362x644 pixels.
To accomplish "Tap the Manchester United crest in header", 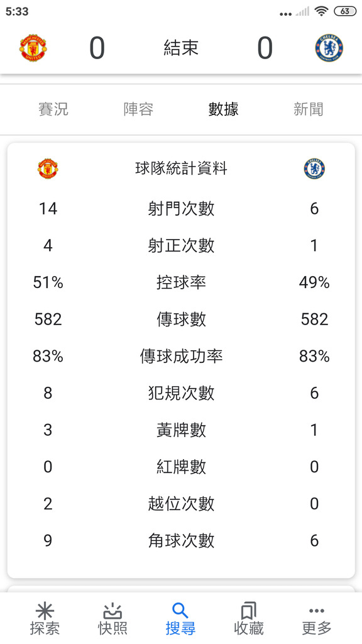I will point(33,48).
